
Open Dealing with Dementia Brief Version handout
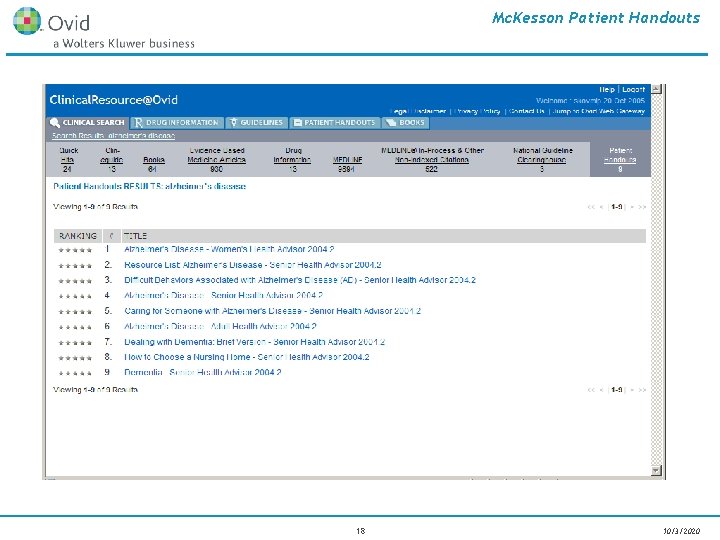click(254, 342)
